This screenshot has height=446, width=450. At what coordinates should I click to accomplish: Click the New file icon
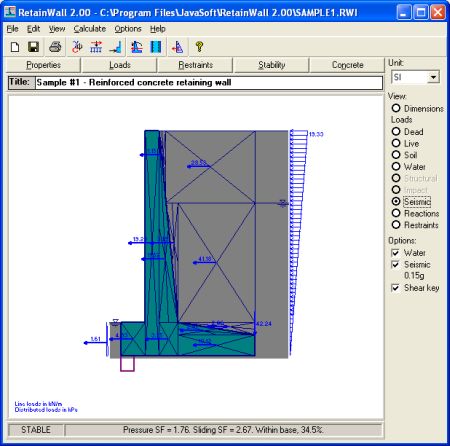click(15, 47)
